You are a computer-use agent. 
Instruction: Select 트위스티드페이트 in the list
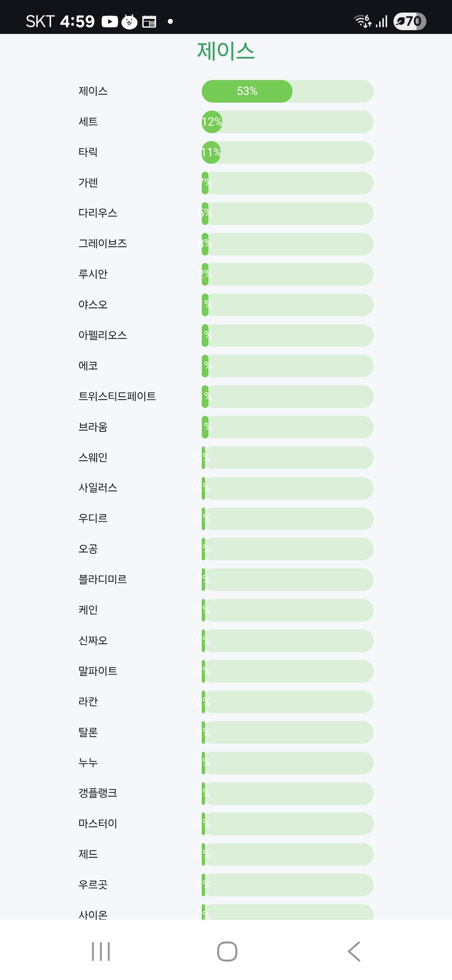(x=117, y=396)
